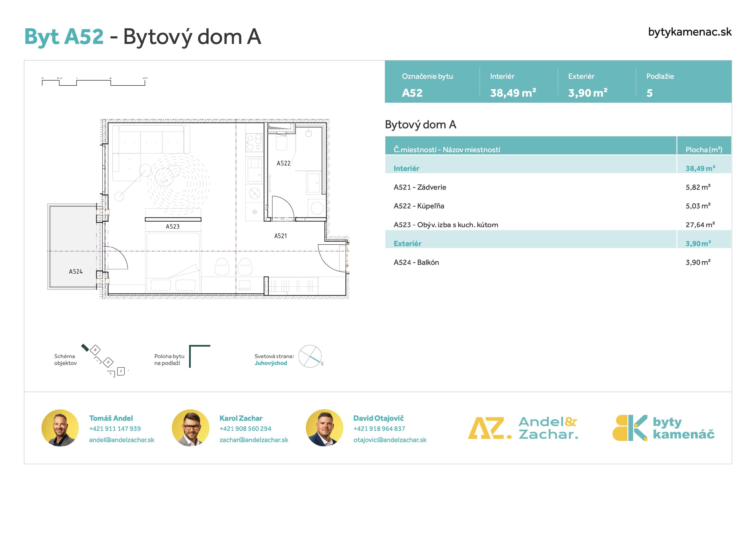Click the scale bar above floor plan
Image resolution: width=756 pixels, height=534 pixels.
94,82
